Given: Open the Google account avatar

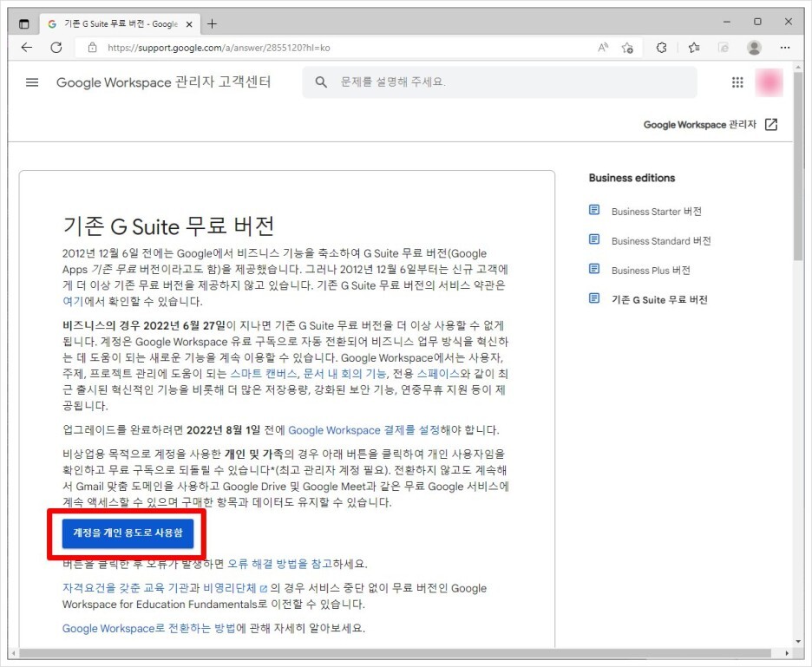Looking at the screenshot, I should [x=769, y=82].
